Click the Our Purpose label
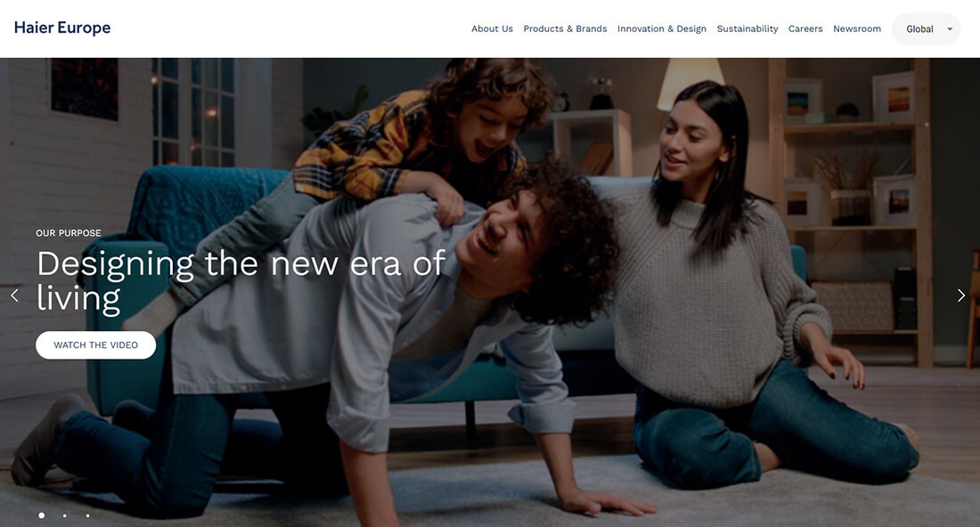The width and height of the screenshot is (980, 527). pyautogui.click(x=68, y=233)
